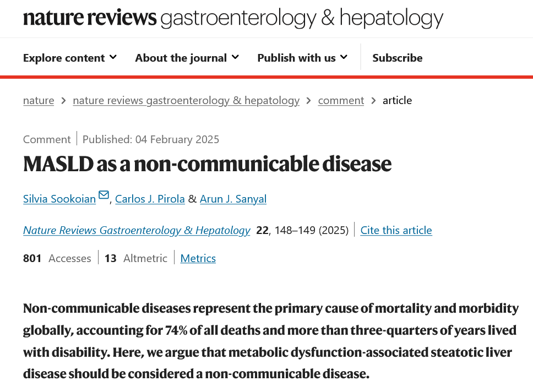Click Cite this article link
The image size is (533, 392).
point(396,230)
